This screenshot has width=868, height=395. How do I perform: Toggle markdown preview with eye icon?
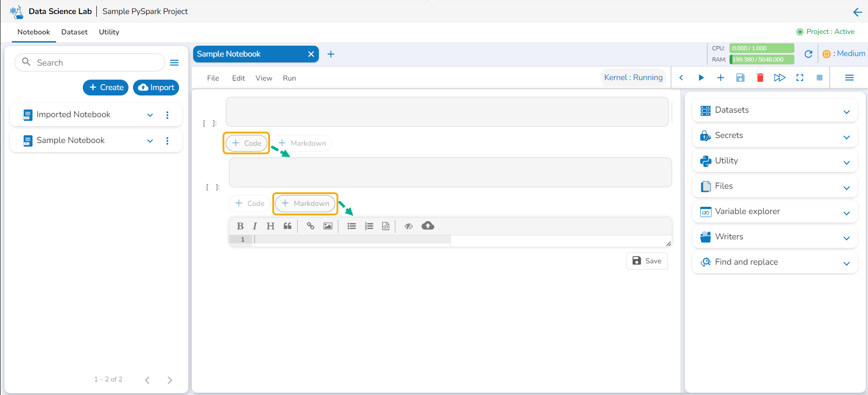click(408, 226)
